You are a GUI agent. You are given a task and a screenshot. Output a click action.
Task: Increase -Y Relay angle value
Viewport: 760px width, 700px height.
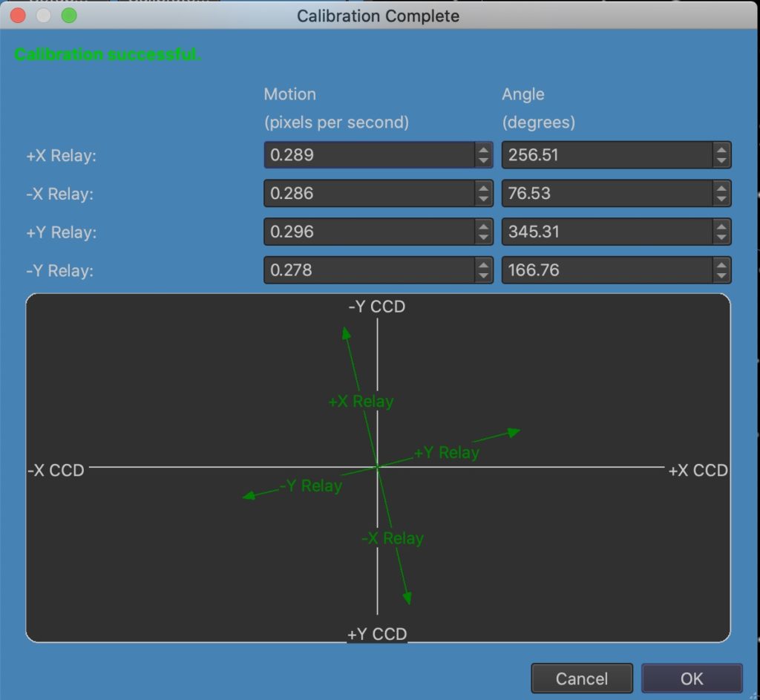tap(721, 265)
